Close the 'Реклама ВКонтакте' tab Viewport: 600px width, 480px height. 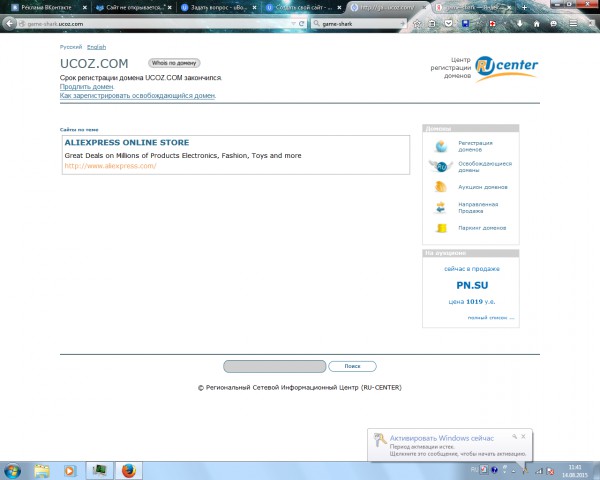(85, 7)
